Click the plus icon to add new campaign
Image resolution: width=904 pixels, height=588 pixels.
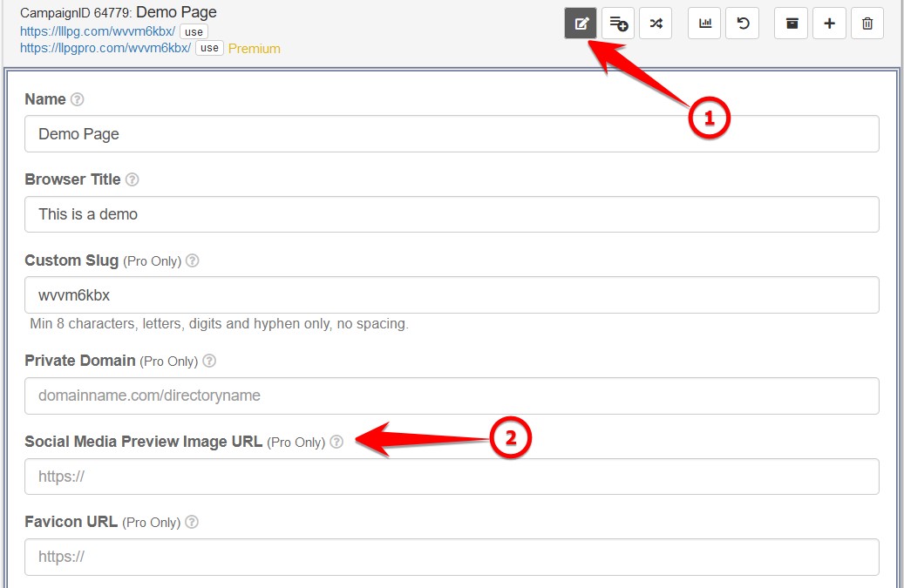click(829, 24)
